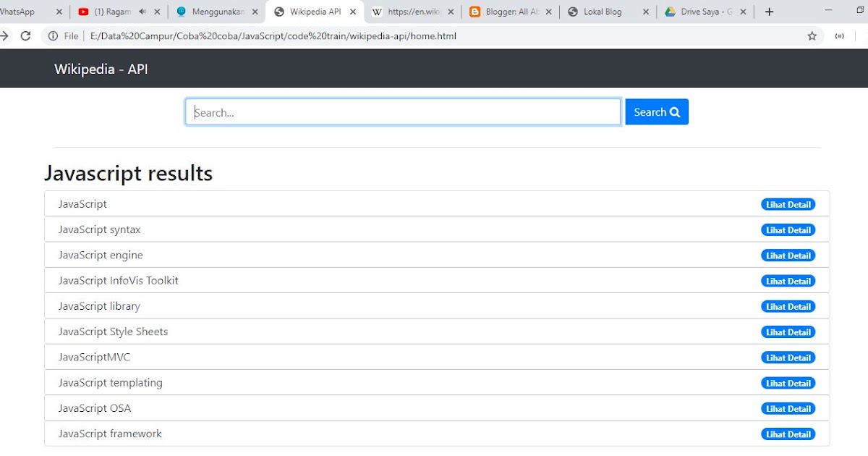868x456 pixels.
Task: Click the File page-info icon in the address bar
Action: point(54,34)
